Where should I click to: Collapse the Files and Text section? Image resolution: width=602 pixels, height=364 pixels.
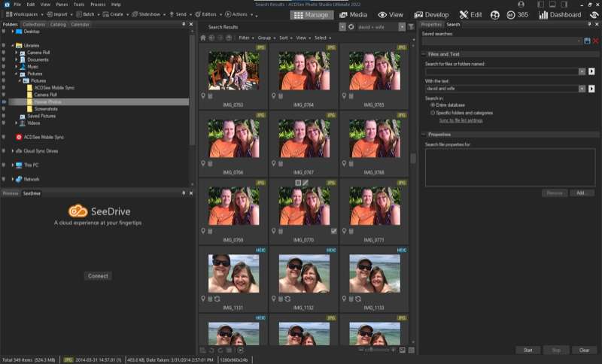coord(424,54)
